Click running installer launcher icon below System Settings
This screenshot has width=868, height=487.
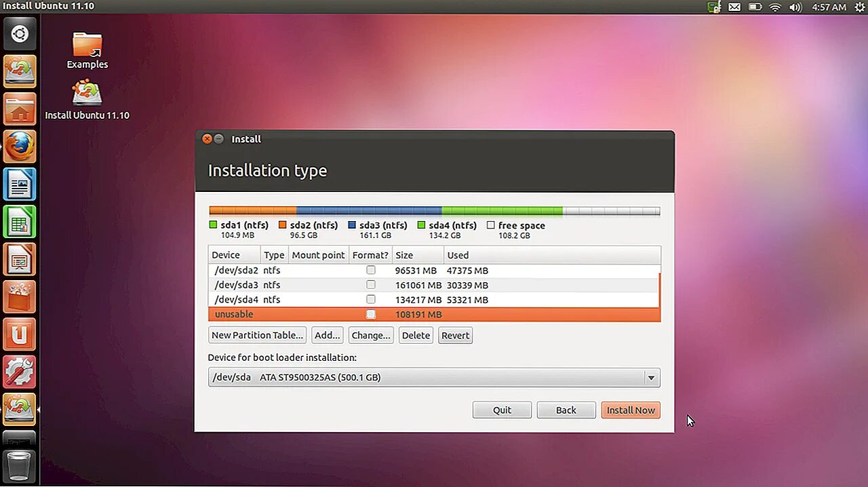(20, 409)
